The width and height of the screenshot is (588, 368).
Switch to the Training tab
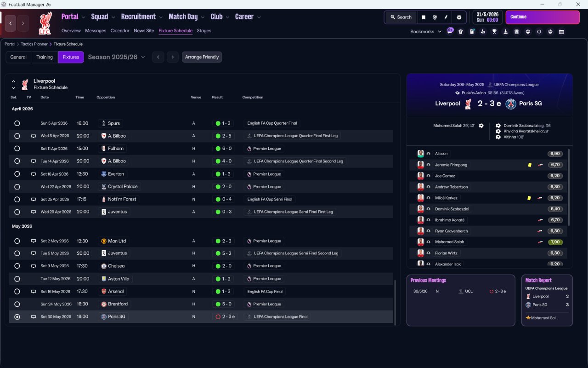pyautogui.click(x=45, y=57)
